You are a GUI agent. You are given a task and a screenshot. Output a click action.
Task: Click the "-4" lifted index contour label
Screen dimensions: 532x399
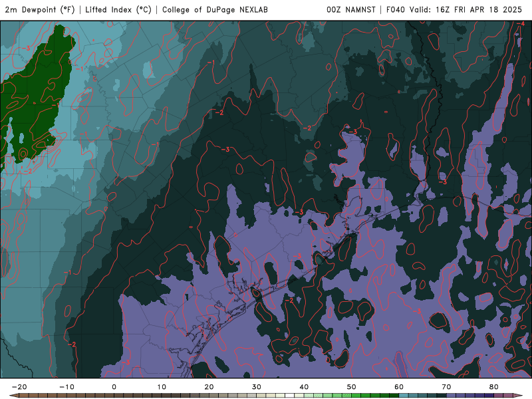tap(520, 24)
